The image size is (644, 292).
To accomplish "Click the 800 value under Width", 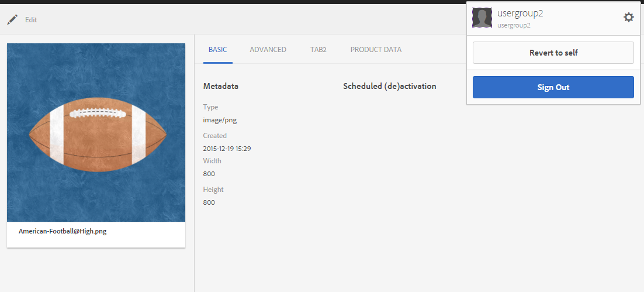I will [x=209, y=174].
